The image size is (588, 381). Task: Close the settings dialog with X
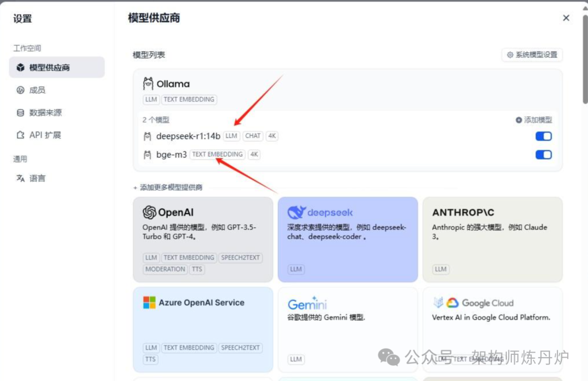566,18
